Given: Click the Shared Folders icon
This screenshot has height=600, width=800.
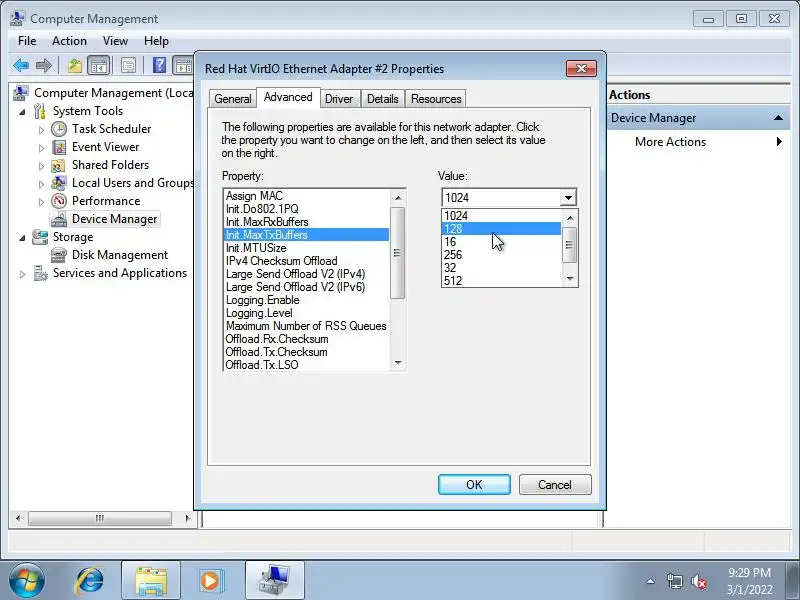Looking at the screenshot, I should [x=59, y=165].
